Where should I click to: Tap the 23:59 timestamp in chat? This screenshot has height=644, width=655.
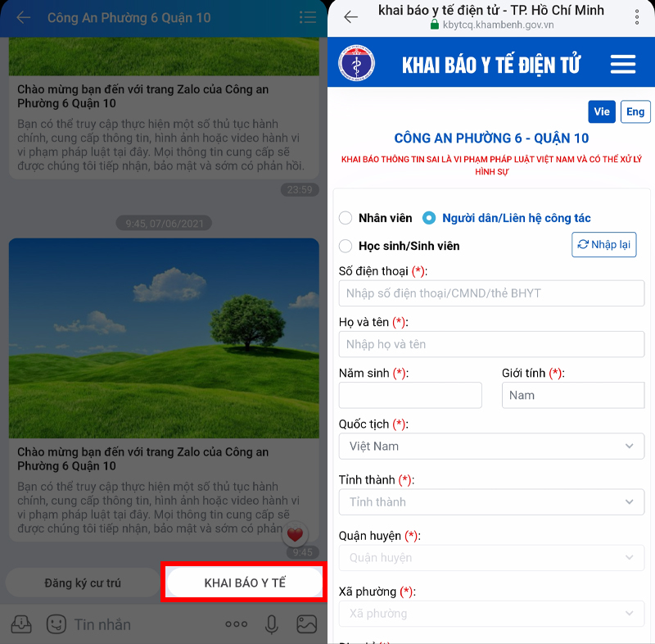(x=300, y=190)
